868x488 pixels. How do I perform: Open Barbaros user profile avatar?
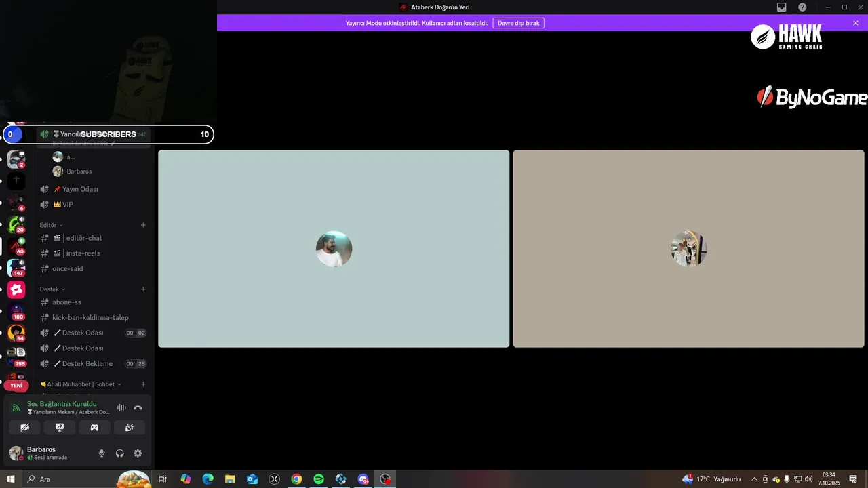(x=16, y=453)
